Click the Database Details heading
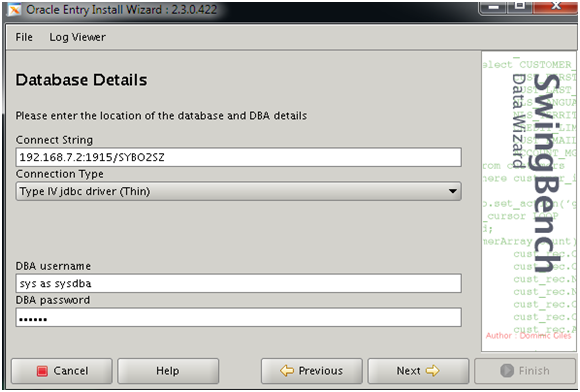The width and height of the screenshot is (580, 392). click(81, 80)
